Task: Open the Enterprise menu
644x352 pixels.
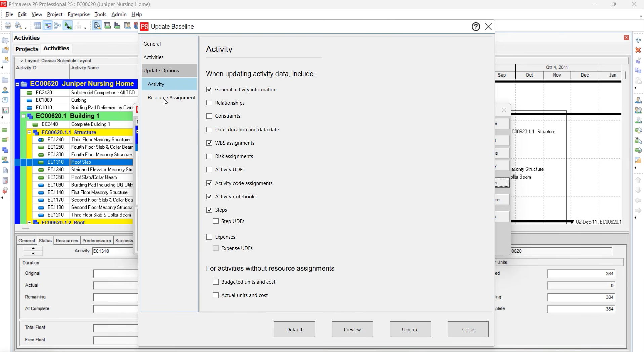Action: [79, 14]
